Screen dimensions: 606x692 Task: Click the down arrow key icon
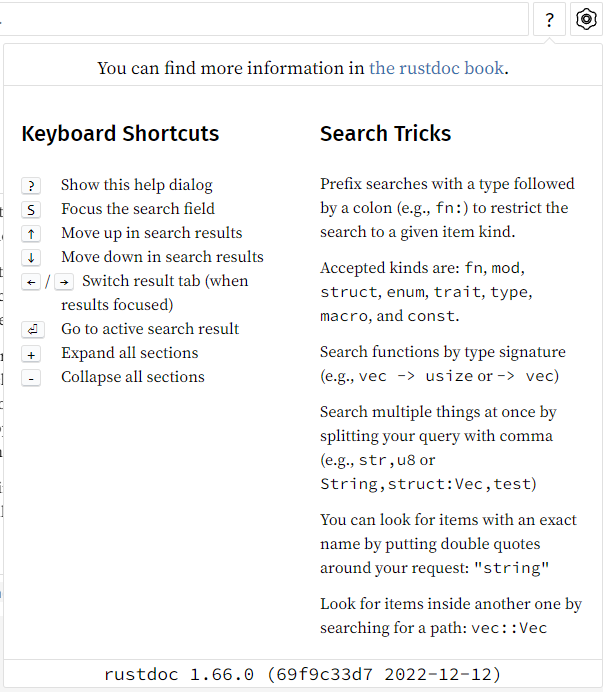[31, 257]
